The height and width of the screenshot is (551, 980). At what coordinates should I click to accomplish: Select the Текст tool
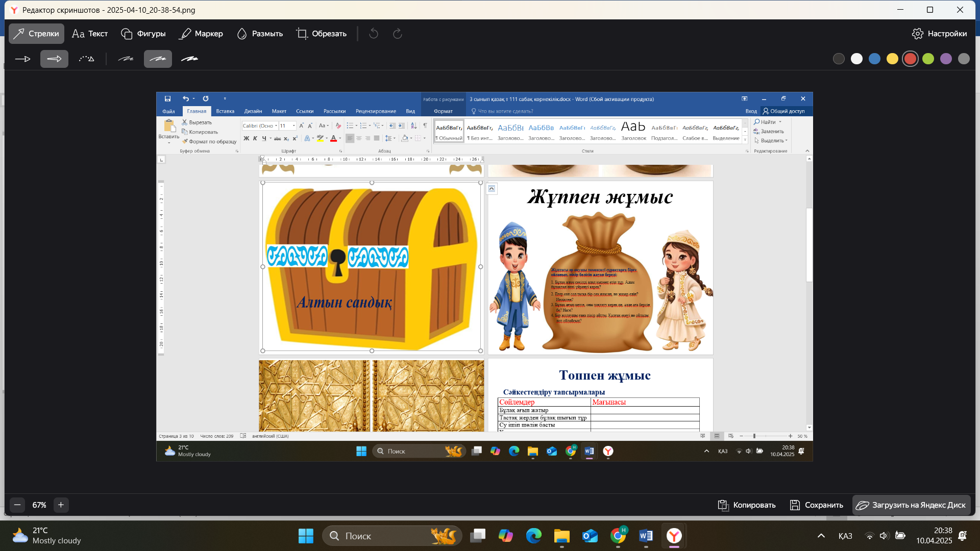90,34
